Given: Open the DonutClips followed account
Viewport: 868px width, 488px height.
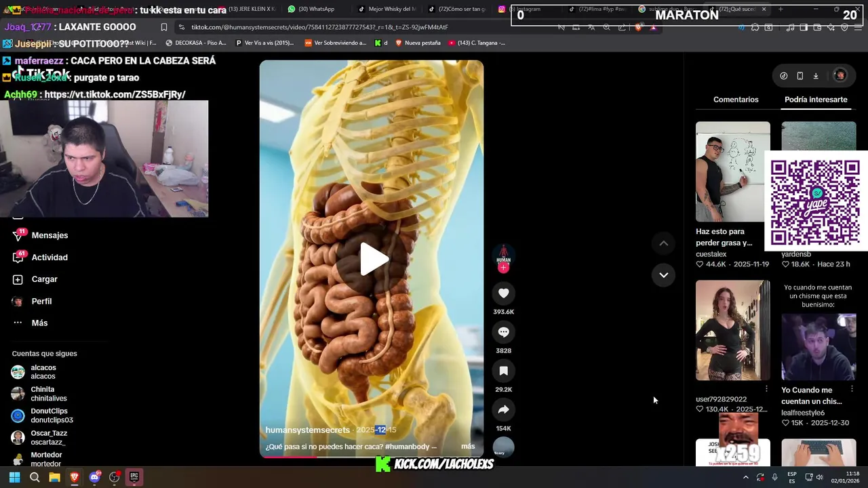Looking at the screenshot, I should point(42,415).
